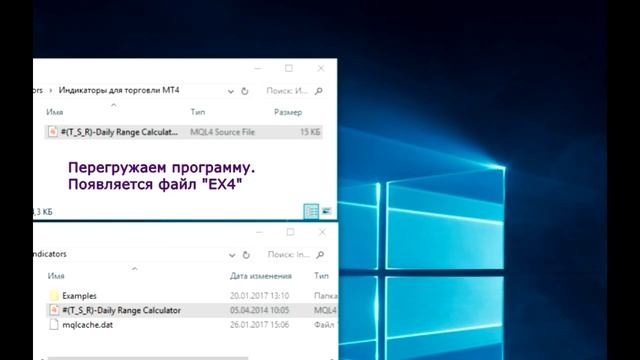Refresh the lower Indicators folder window
The width and height of the screenshot is (640, 360).
pos(246,255)
